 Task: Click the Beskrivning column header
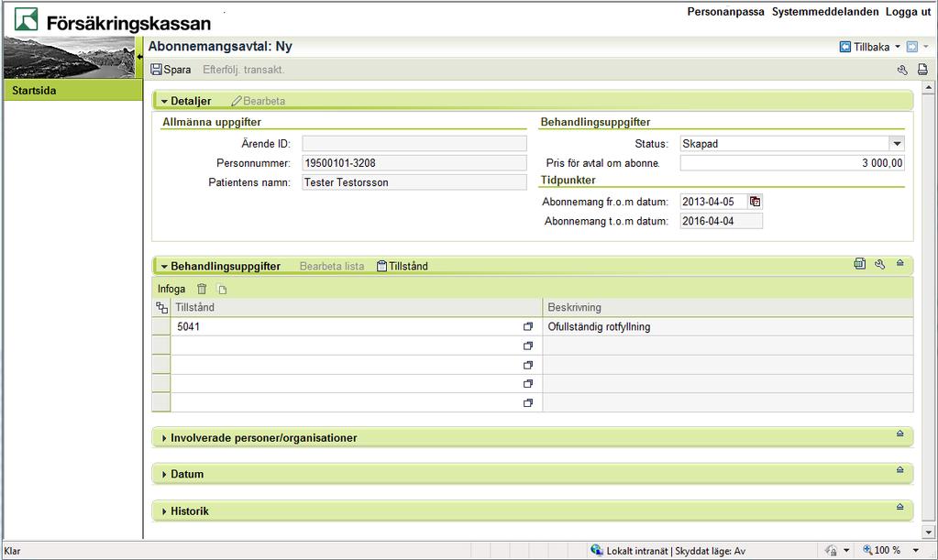pos(727,307)
